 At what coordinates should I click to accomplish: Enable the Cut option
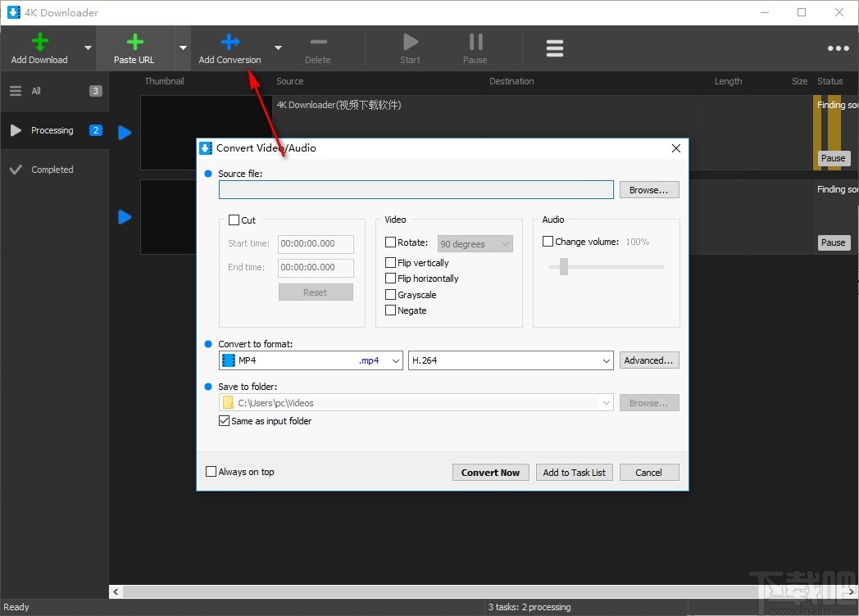235,220
